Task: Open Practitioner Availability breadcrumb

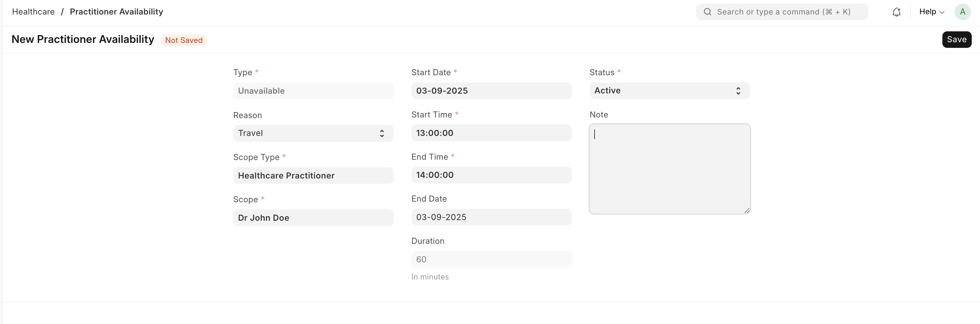Action: click(x=116, y=12)
